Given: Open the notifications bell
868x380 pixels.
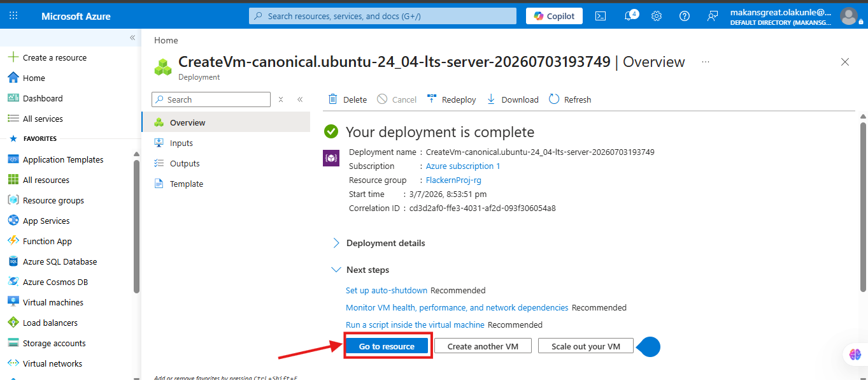Looking at the screenshot, I should click(x=629, y=16).
